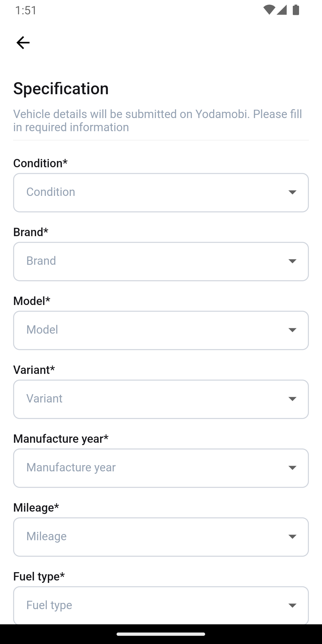Click the caret arrow in Mileage field

292,537
